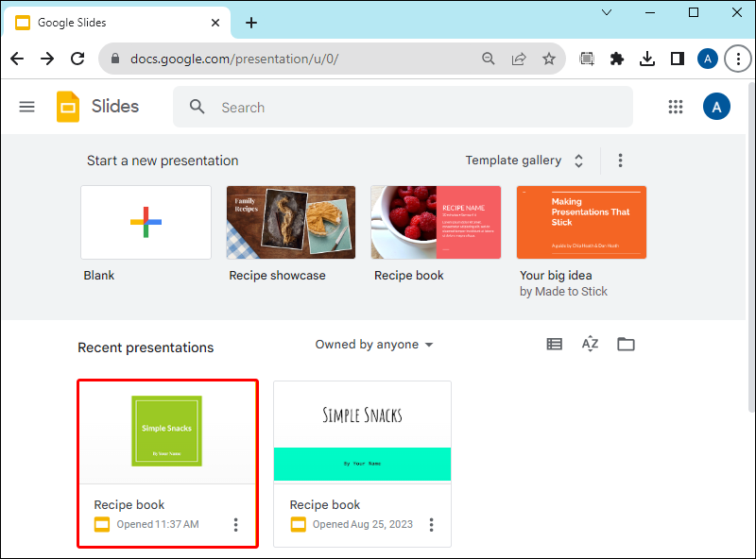Switch to list view layout
756x559 pixels.
click(x=555, y=344)
